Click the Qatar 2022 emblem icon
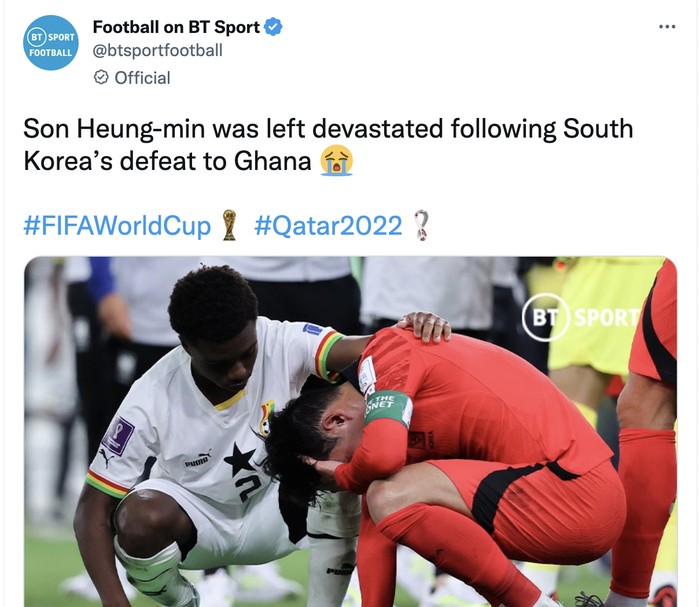700x607 pixels. click(422, 225)
